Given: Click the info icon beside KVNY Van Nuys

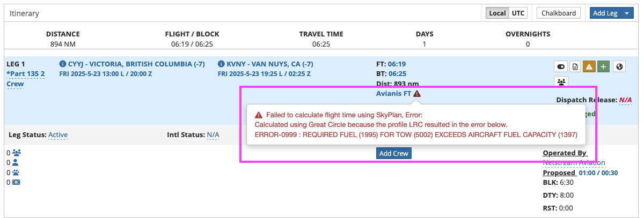Looking at the screenshot, I should click(x=221, y=64).
